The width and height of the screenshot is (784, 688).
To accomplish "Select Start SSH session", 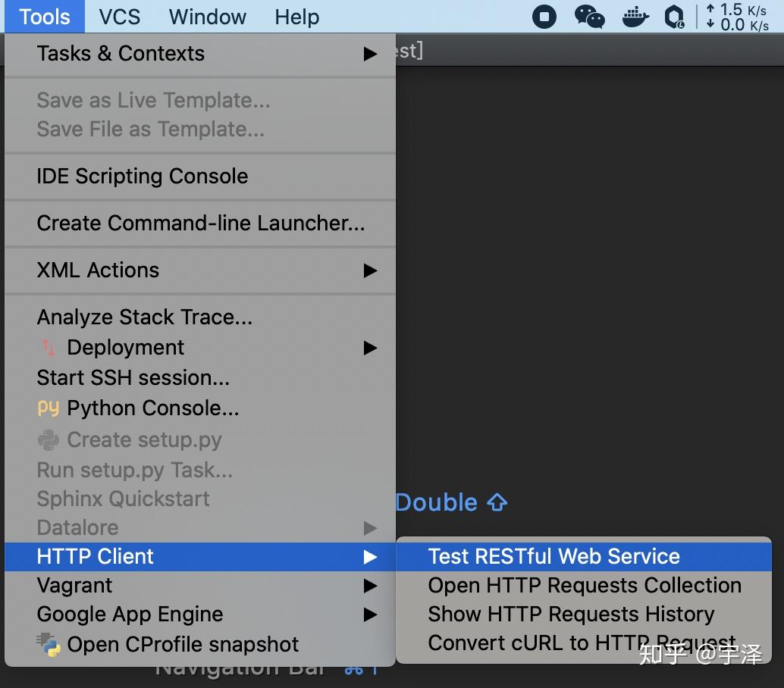I will pos(133,378).
